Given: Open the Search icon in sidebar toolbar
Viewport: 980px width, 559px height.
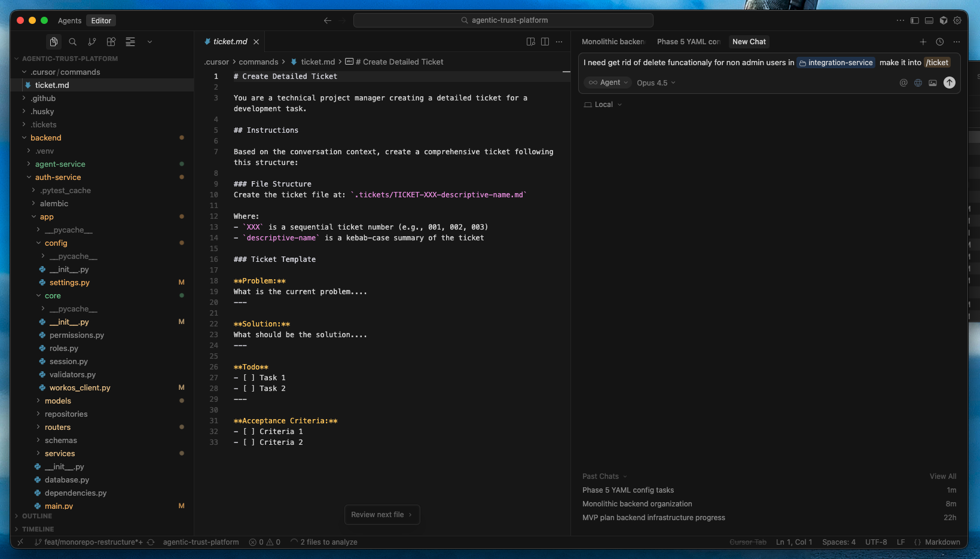Looking at the screenshot, I should point(72,42).
